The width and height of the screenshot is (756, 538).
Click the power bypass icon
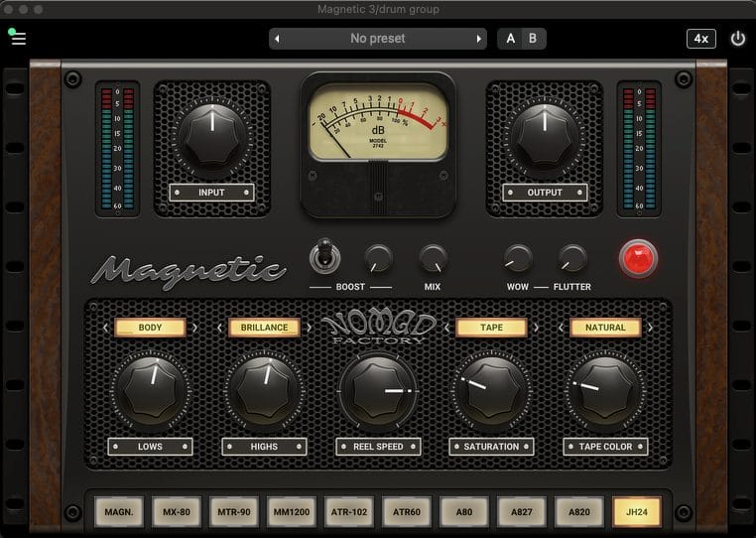pos(737,39)
